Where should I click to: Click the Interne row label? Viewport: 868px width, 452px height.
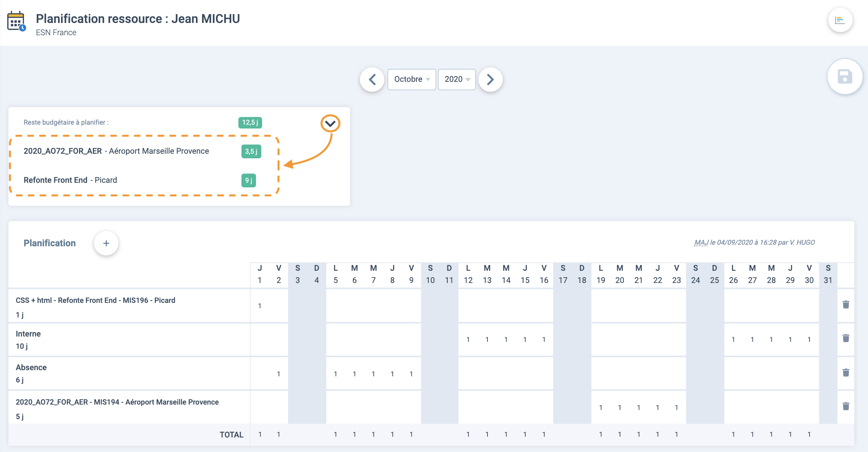(x=28, y=334)
